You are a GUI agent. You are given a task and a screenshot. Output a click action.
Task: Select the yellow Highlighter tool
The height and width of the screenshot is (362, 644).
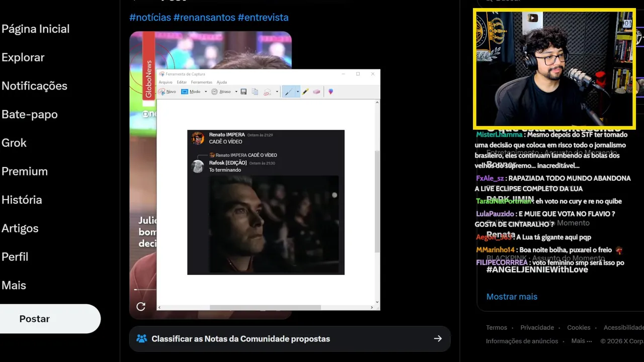click(305, 92)
